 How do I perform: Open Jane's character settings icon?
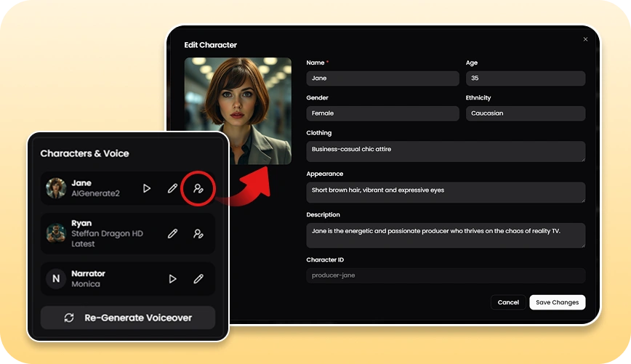click(198, 188)
